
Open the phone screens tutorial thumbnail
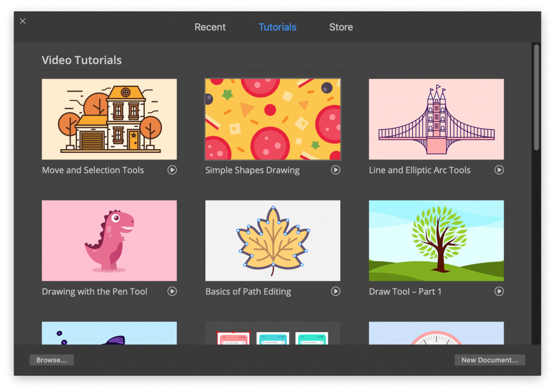click(273, 333)
